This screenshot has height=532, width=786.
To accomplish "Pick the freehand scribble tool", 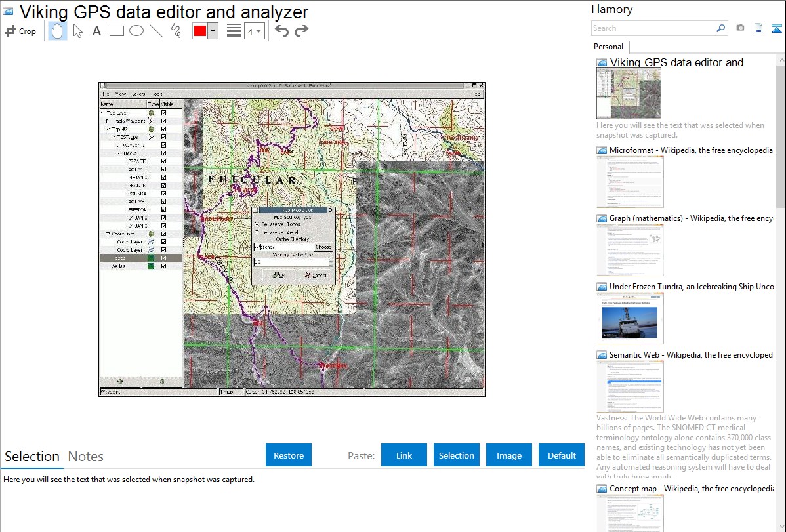I will tap(176, 31).
